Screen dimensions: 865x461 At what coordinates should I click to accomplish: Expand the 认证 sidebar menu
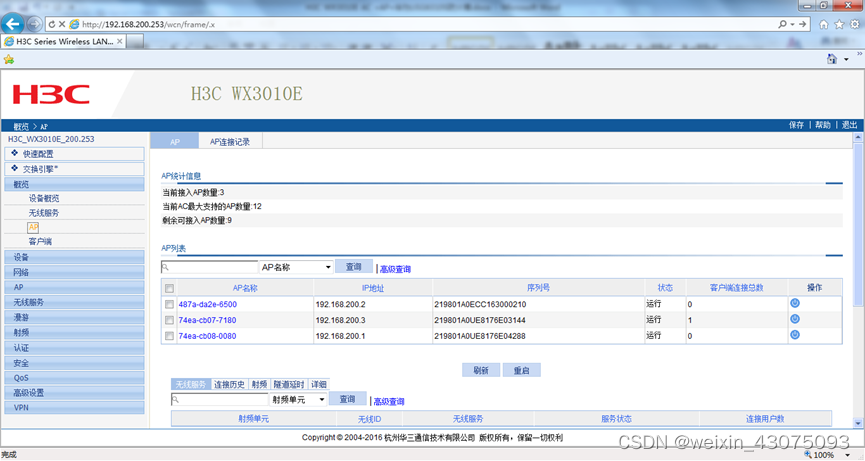pos(74,347)
